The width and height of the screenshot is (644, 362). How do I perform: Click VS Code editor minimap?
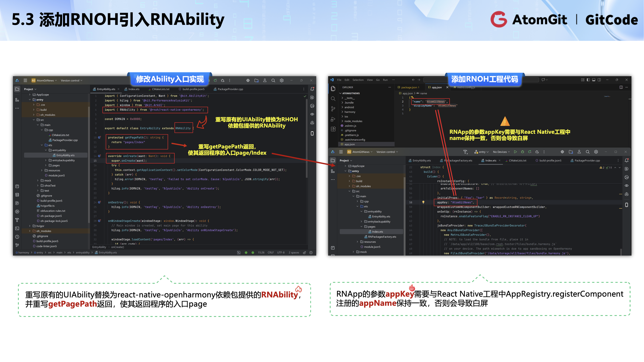tap(607, 96)
